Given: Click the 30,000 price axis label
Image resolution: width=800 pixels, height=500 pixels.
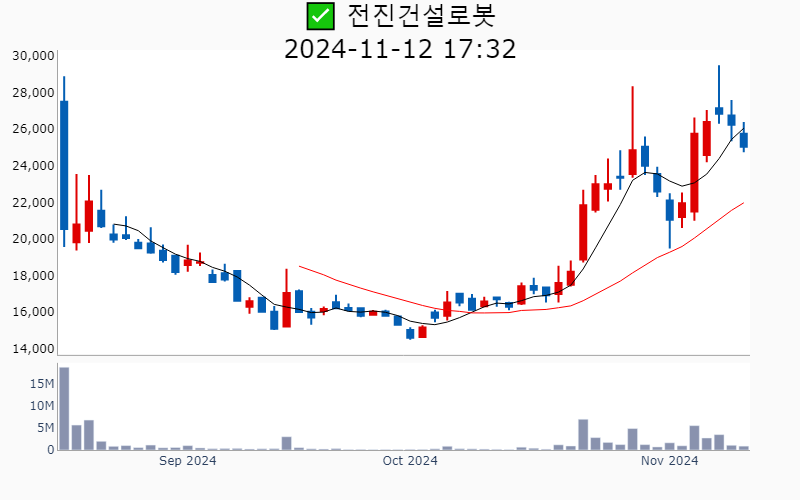Looking at the screenshot, I should [33, 56].
